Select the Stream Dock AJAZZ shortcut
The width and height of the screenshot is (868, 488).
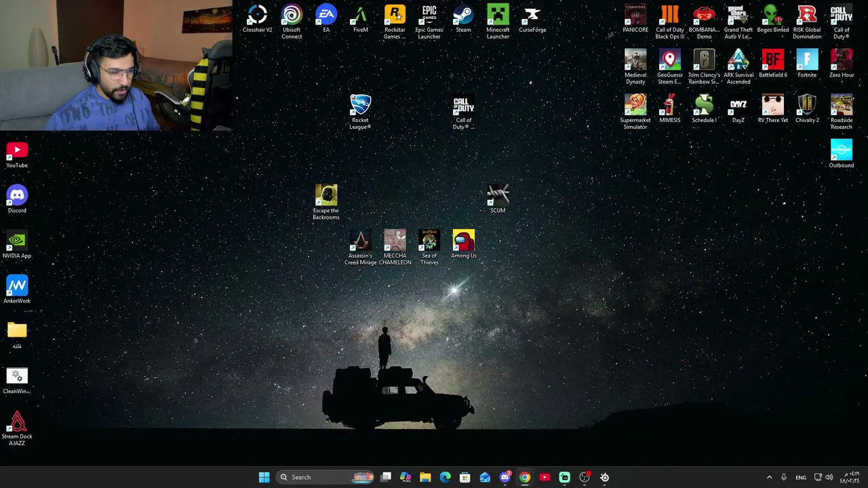click(x=17, y=429)
